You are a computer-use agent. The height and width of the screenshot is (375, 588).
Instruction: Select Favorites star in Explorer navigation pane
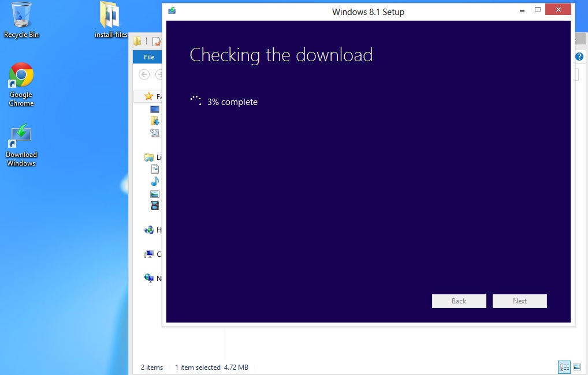pos(149,96)
